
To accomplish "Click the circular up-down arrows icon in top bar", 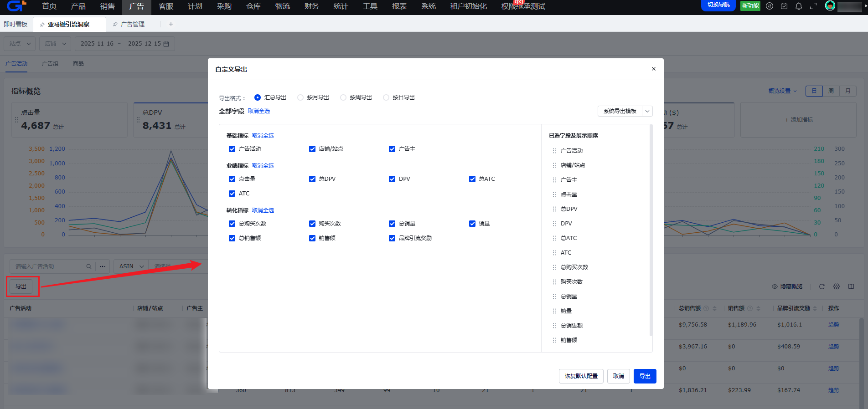I will click(x=770, y=6).
